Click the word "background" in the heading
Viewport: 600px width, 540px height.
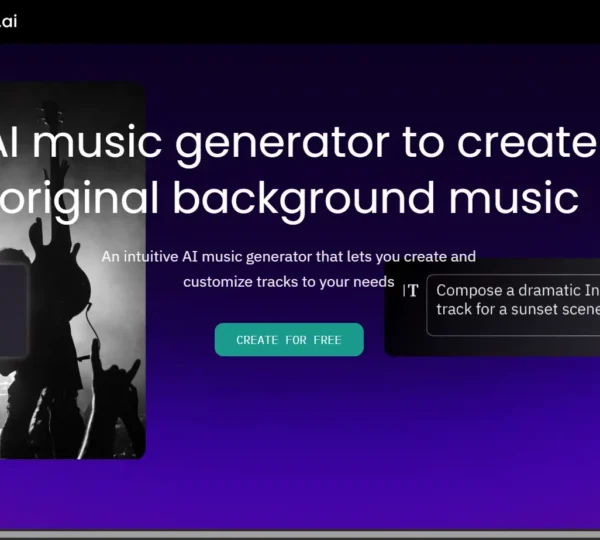pos(299,198)
